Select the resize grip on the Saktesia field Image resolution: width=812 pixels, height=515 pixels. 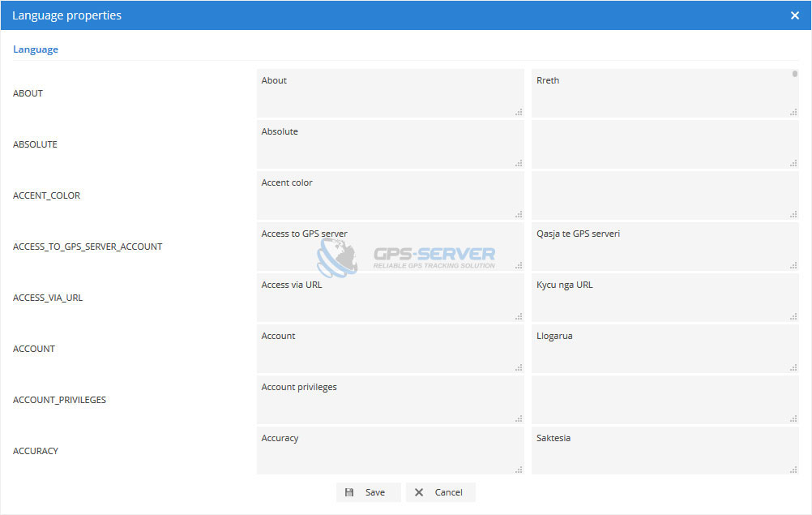793,469
